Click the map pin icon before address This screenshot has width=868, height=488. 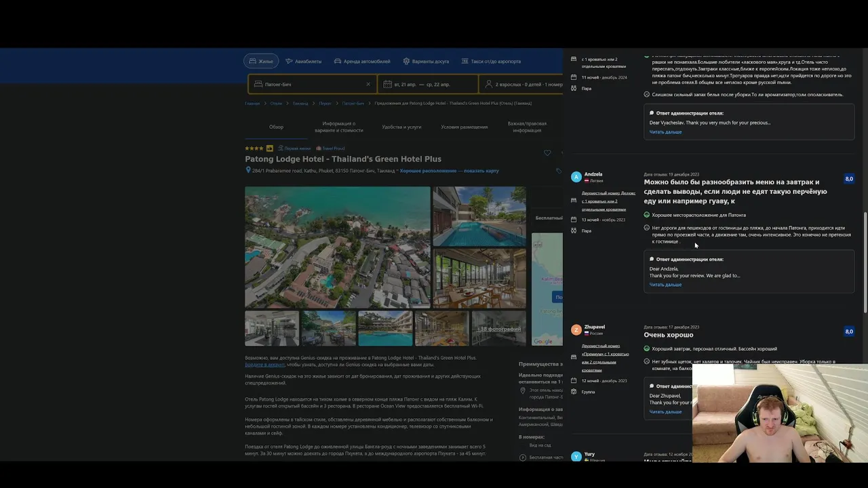point(248,171)
